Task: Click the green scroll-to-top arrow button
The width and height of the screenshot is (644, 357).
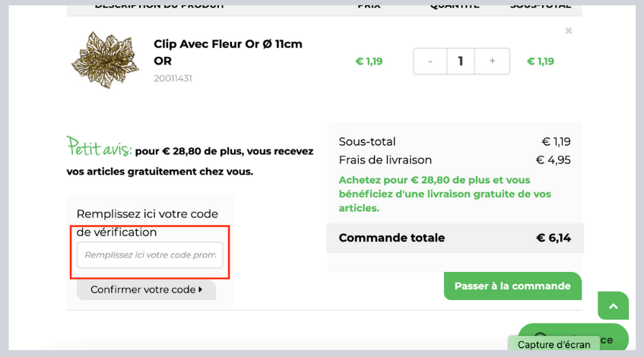Action: coord(613,305)
